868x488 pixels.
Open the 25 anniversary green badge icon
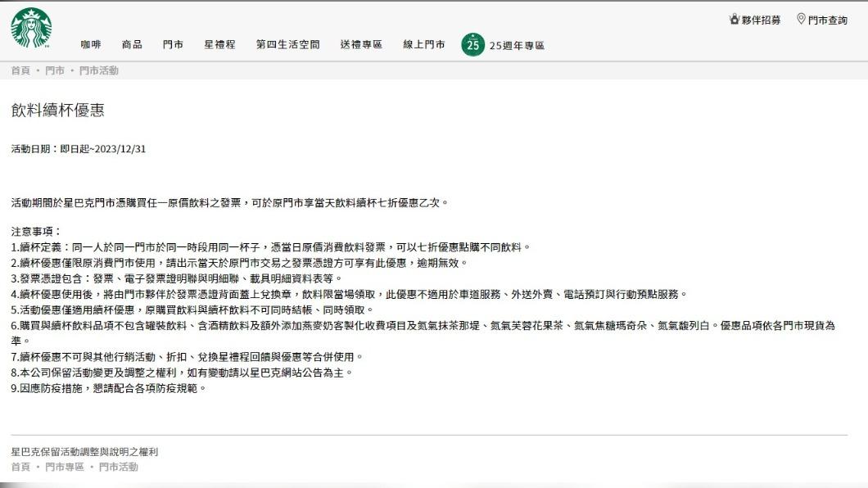click(472, 45)
